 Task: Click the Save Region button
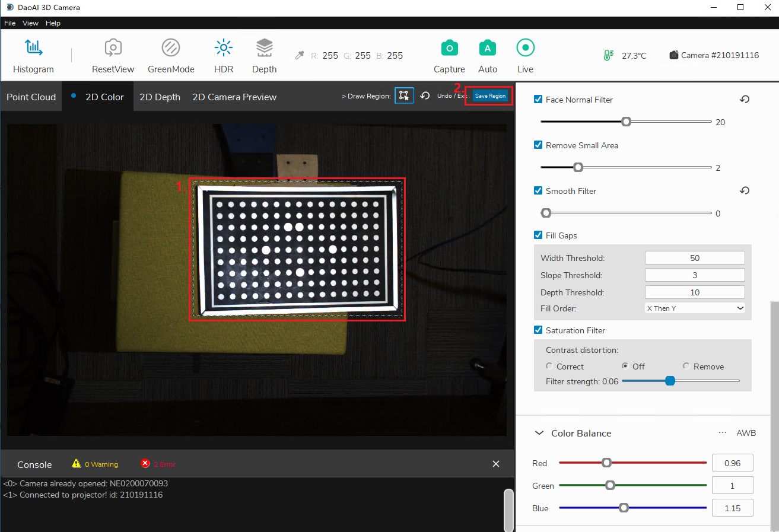pyautogui.click(x=489, y=96)
